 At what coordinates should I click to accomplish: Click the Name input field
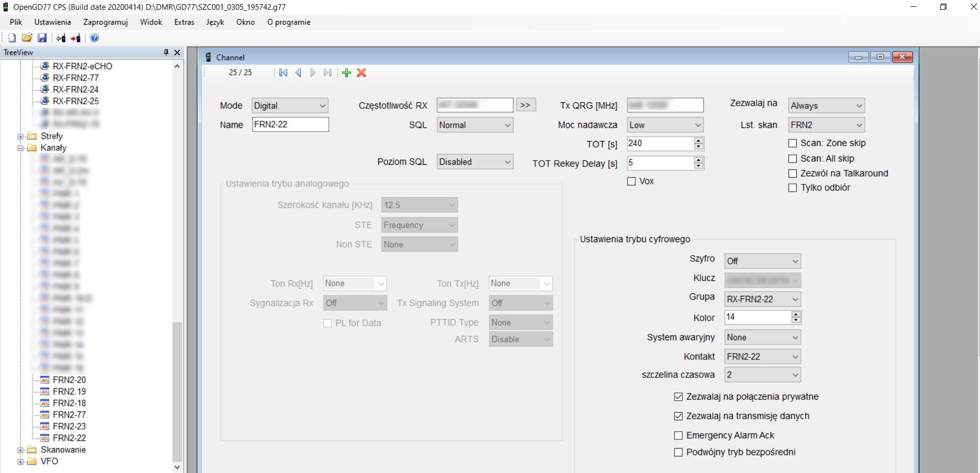point(290,124)
